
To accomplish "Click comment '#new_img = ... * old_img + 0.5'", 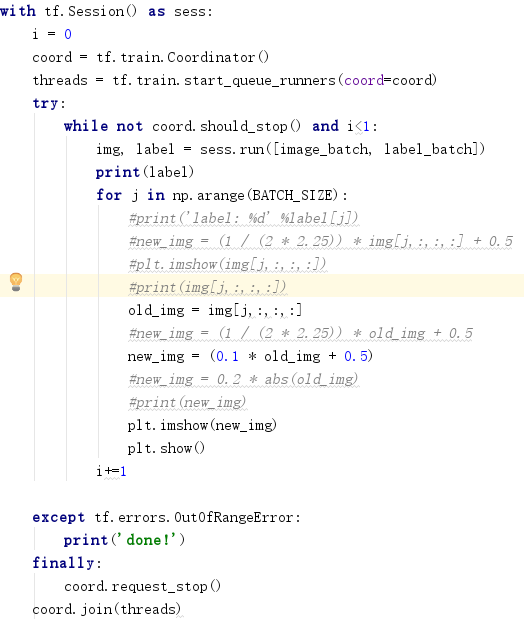I will [x=300, y=333].
